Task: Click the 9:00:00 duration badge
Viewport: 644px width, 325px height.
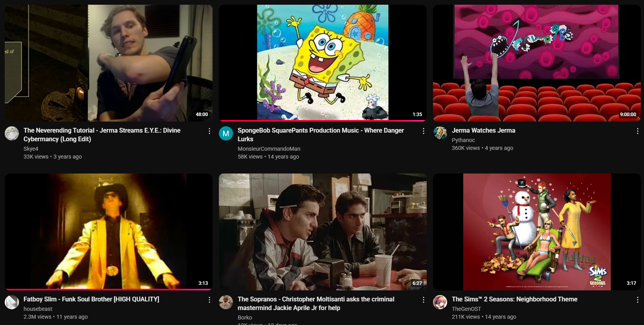Action: 628,114
